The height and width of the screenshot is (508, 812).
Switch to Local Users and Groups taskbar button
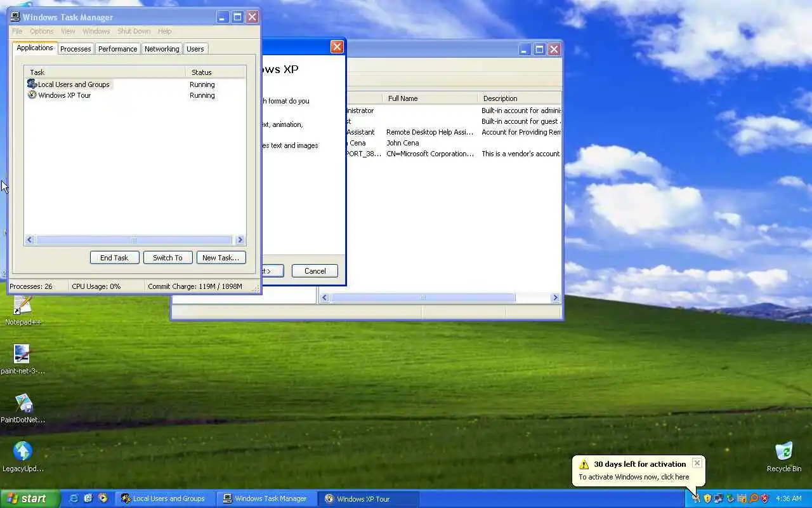166,498
